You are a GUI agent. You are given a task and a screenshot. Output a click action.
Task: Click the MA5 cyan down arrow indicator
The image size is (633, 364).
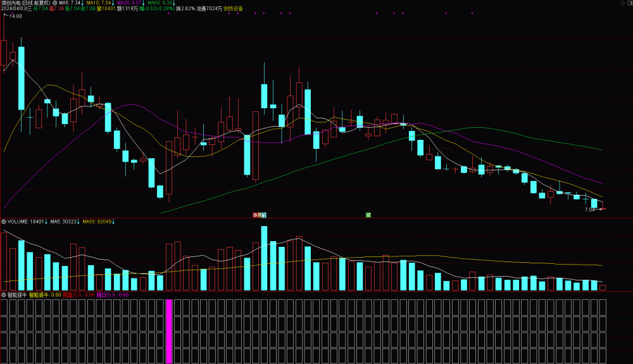(82, 3)
